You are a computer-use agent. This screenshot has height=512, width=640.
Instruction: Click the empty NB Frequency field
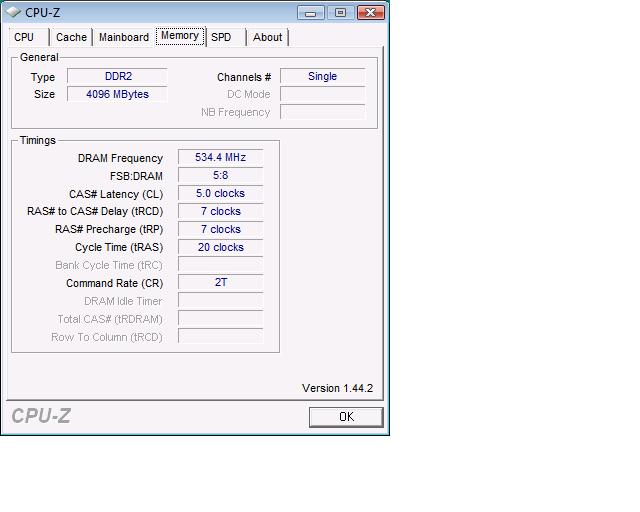(x=322, y=112)
